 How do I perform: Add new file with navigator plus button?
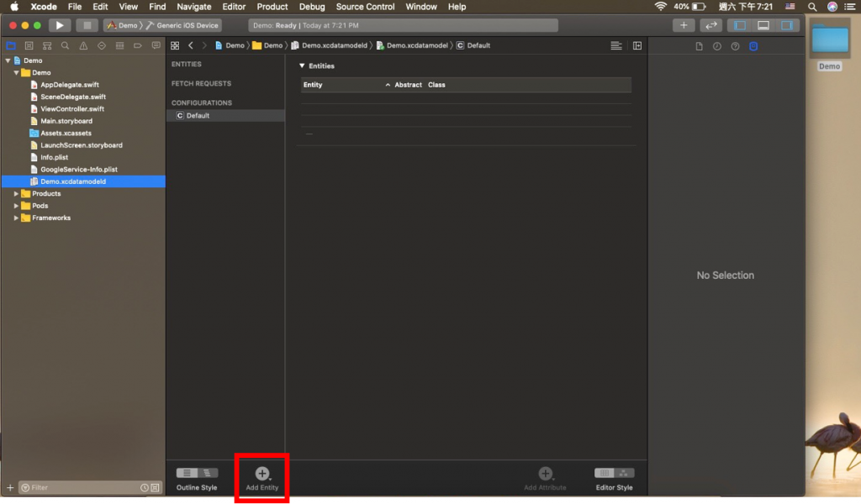pos(10,487)
